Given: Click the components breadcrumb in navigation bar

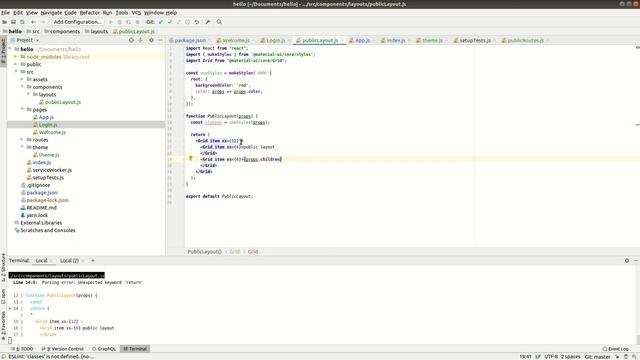Looking at the screenshot, I should click(x=65, y=31).
